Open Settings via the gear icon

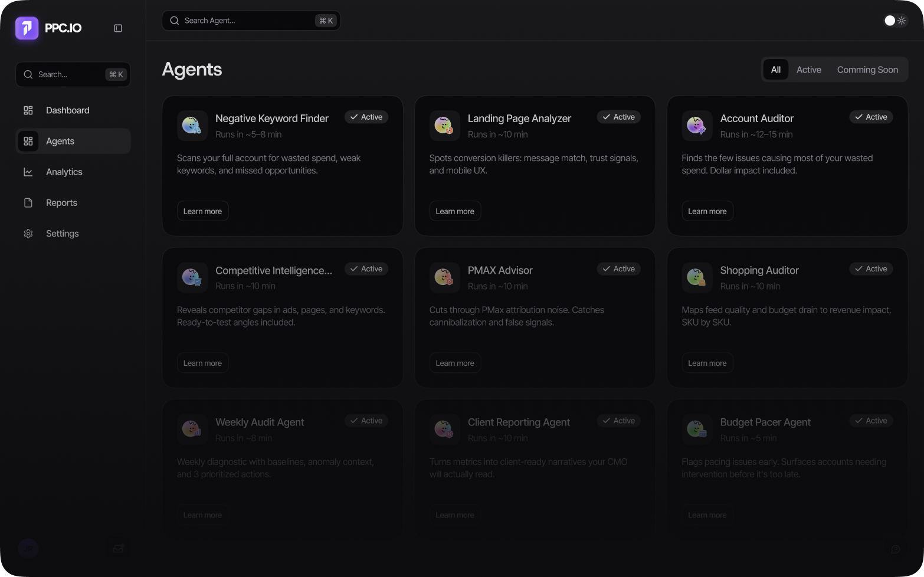28,234
